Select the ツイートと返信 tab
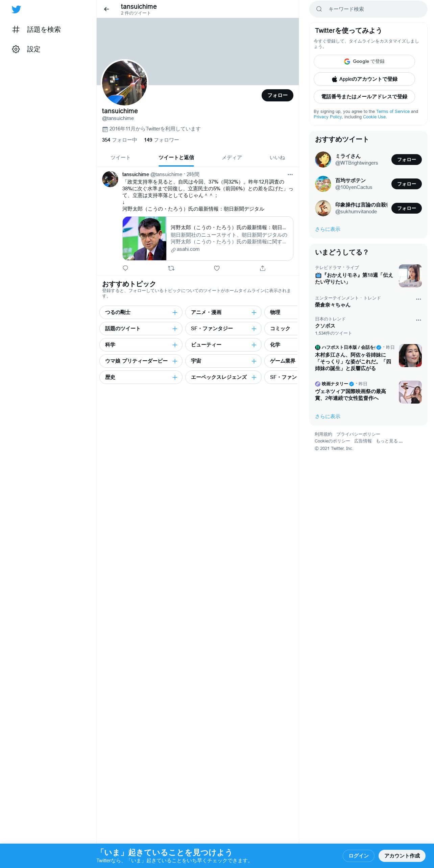The image size is (434, 868). (x=176, y=158)
